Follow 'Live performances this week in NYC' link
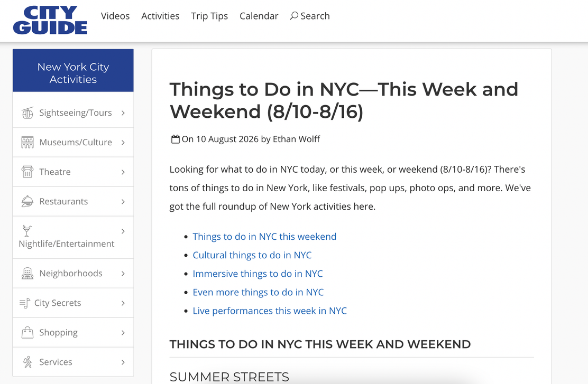 pyautogui.click(x=270, y=311)
